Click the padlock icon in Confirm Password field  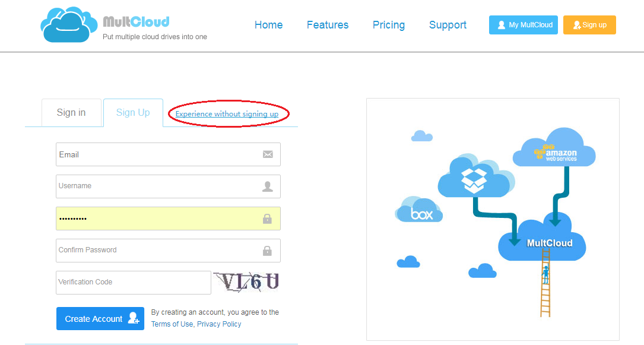pyautogui.click(x=267, y=251)
